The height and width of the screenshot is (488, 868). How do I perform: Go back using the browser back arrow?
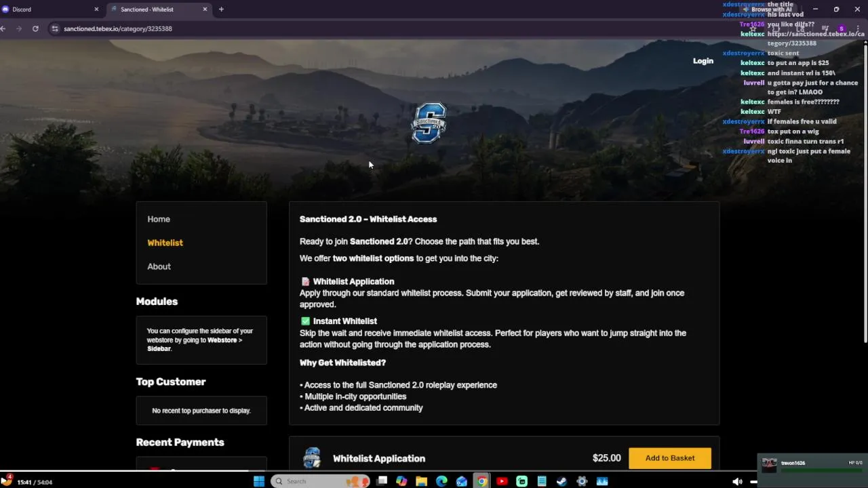(3, 28)
